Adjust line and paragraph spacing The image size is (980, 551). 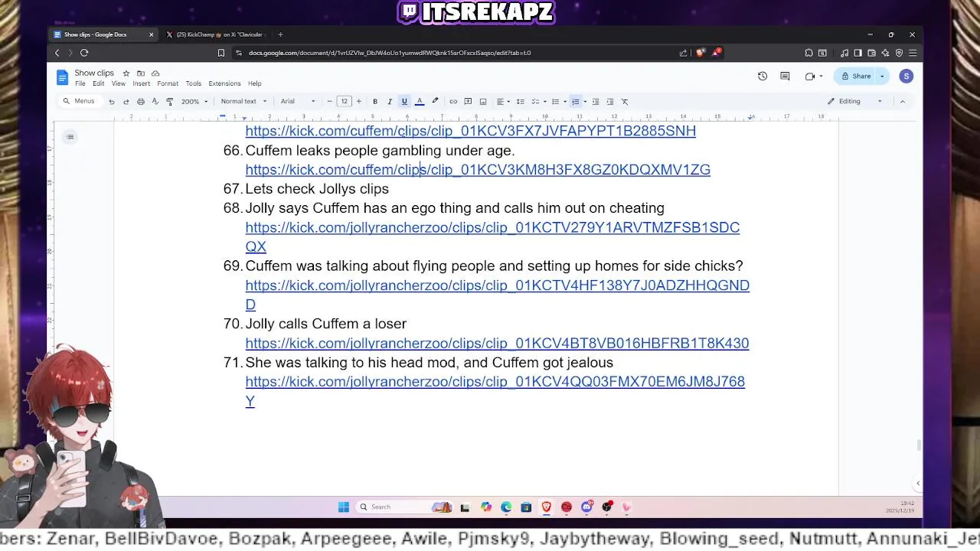point(520,101)
